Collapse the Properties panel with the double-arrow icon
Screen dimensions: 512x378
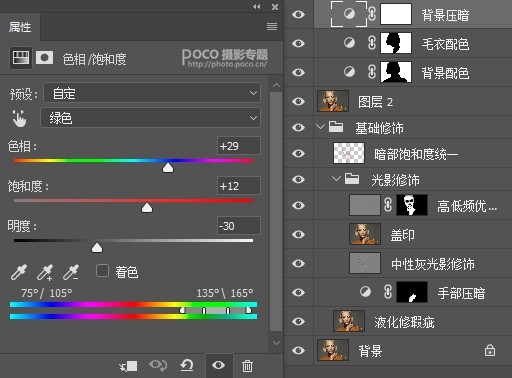pyautogui.click(x=256, y=7)
